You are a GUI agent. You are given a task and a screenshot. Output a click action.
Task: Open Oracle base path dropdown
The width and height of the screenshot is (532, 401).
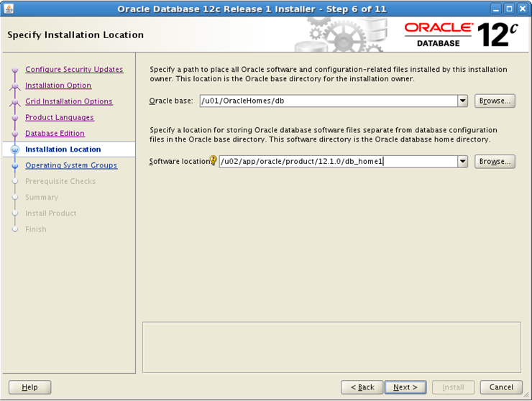[x=462, y=101]
